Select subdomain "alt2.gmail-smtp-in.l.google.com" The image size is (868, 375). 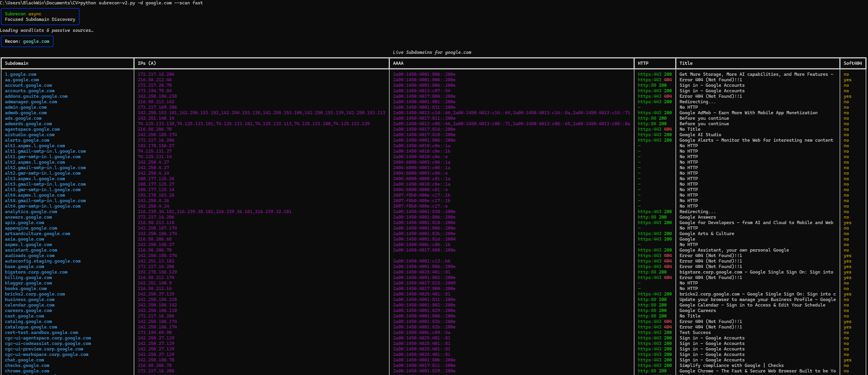(45, 168)
